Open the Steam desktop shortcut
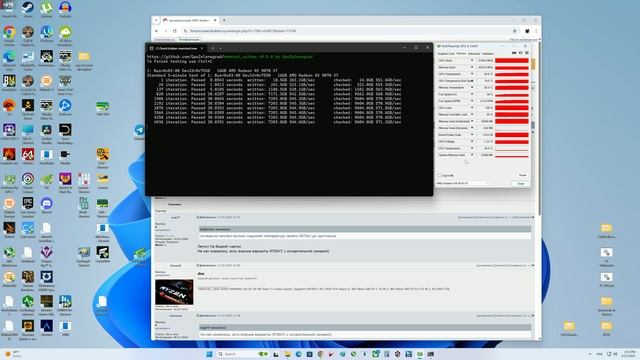 (28, 8)
